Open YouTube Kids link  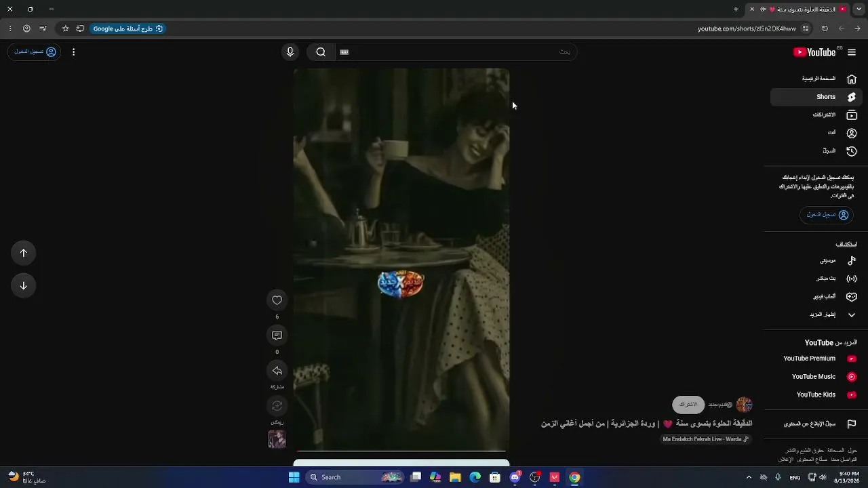click(x=816, y=394)
